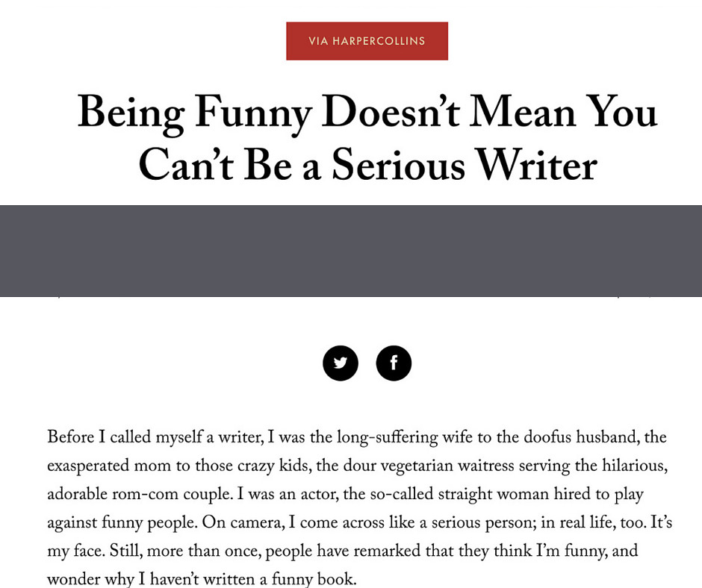Click the dark grey banner below the headline
This screenshot has height=588, width=702.
[351, 251]
